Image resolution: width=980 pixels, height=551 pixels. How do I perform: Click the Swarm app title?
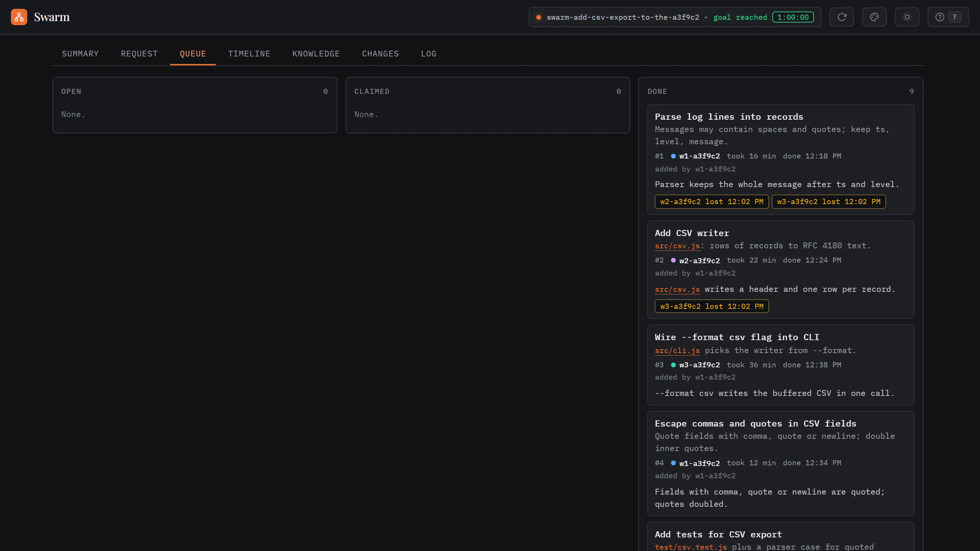tap(52, 17)
